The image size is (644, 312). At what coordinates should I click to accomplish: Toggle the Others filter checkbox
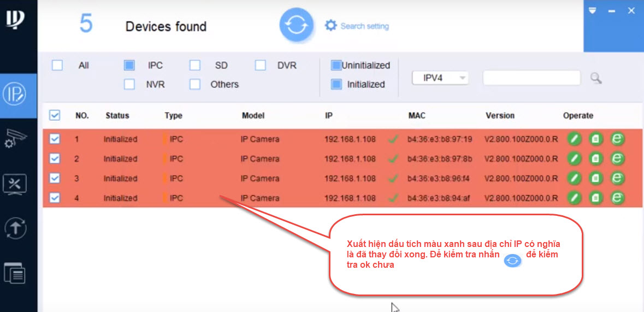[194, 84]
